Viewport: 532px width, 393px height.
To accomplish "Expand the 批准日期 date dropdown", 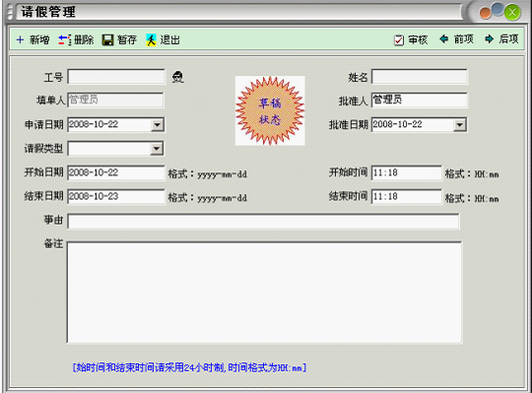I will pos(459,125).
